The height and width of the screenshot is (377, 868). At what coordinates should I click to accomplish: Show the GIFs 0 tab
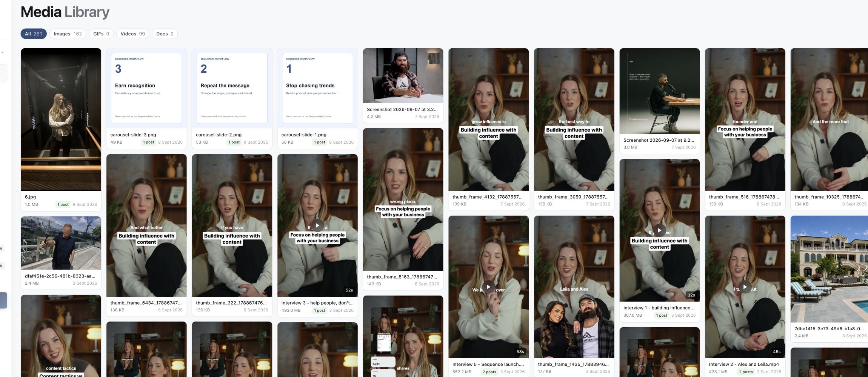101,34
